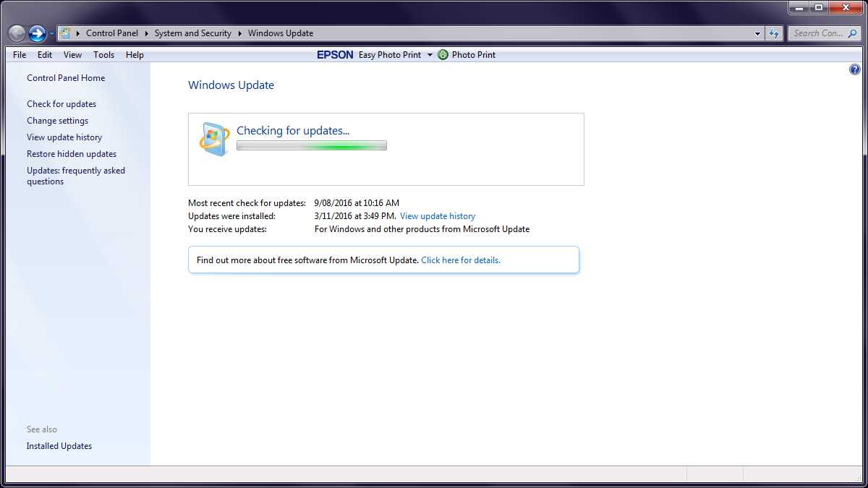Click Windows Update breadcrumb

[x=281, y=33]
